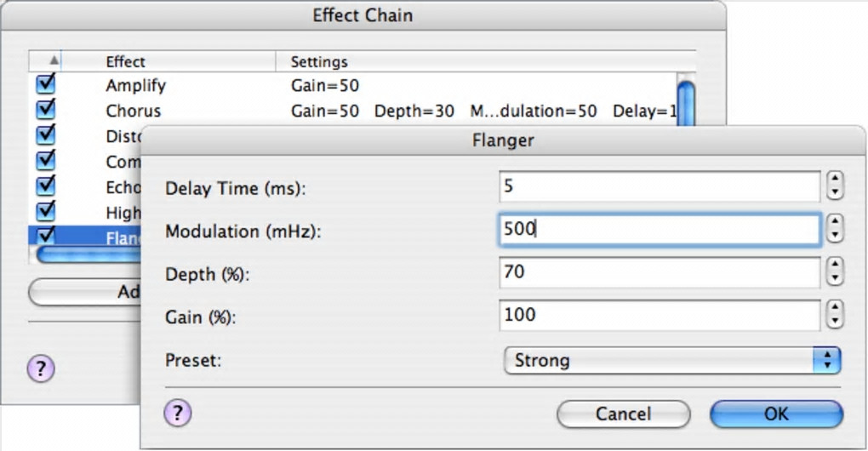Click the sort arrow column header
868x451 pixels.
[x=54, y=61]
